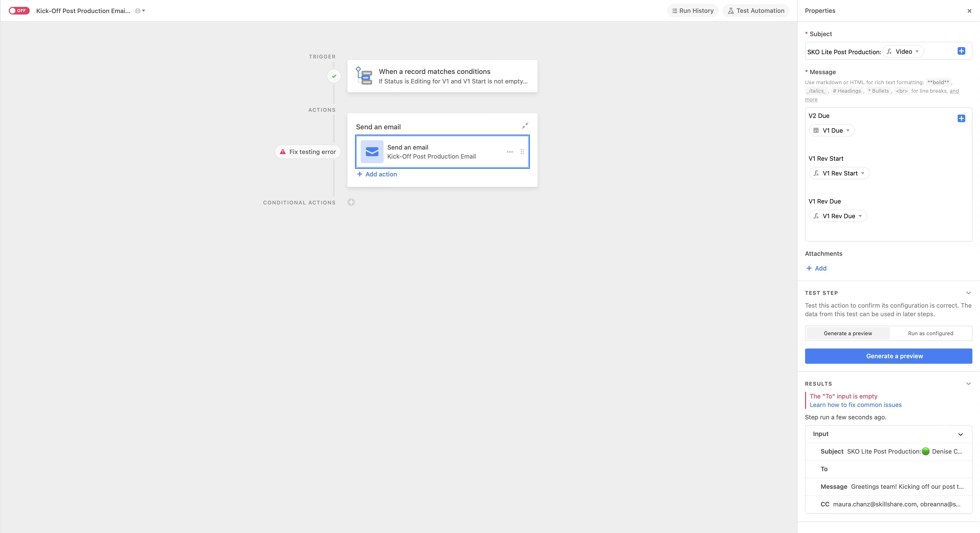Viewport: 980px width, 533px height.
Task: Add an attachment
Action: point(817,268)
